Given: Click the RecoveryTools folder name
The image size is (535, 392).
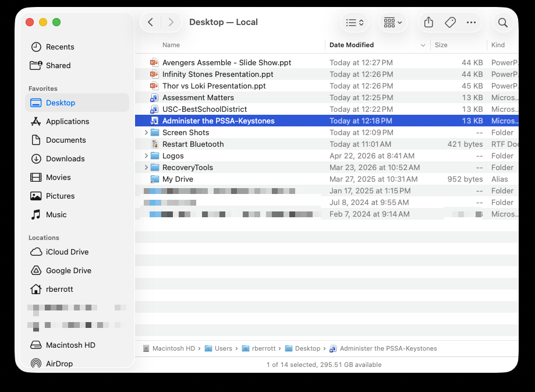Looking at the screenshot, I should [x=187, y=167].
